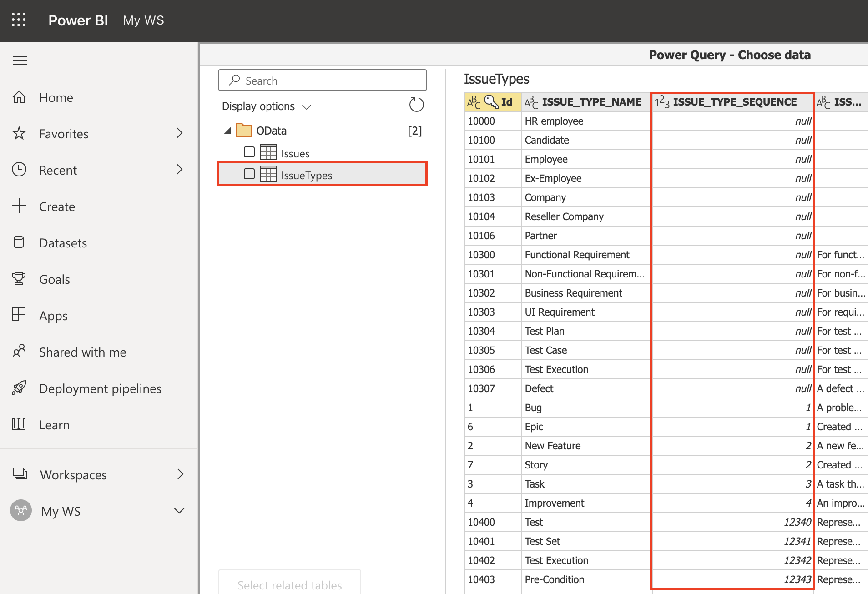Click My WS link in header
The image size is (868, 594).
click(143, 20)
